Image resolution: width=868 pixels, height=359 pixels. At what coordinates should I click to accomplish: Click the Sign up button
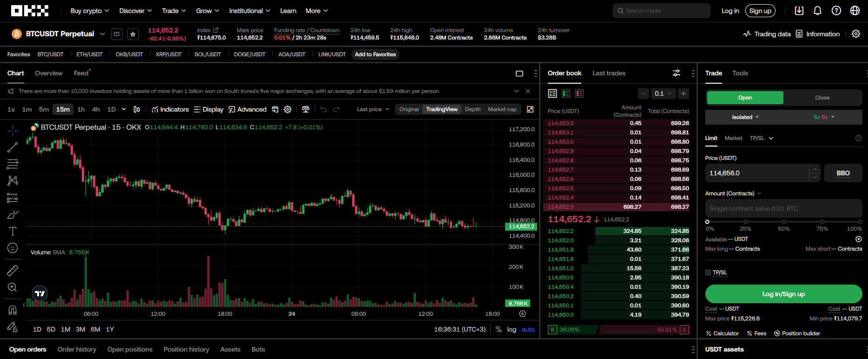760,11
